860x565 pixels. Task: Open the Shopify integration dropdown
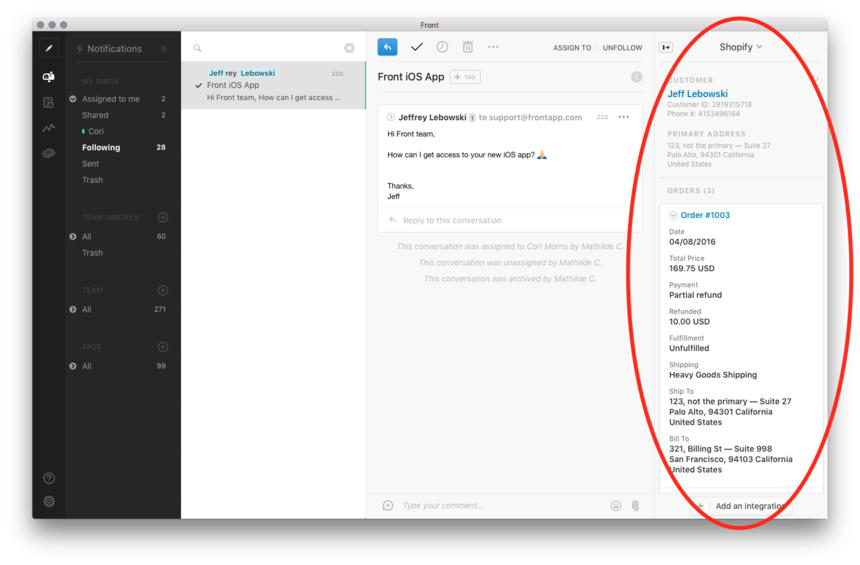click(741, 47)
